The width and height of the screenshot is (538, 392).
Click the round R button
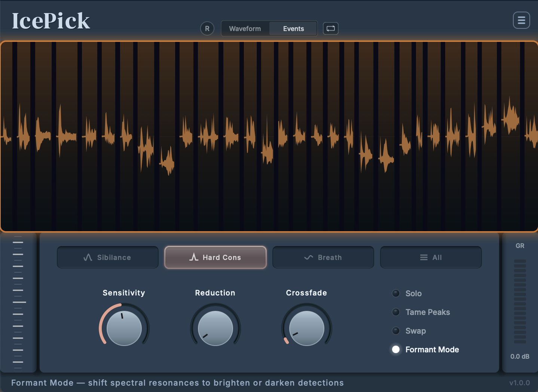coord(207,28)
